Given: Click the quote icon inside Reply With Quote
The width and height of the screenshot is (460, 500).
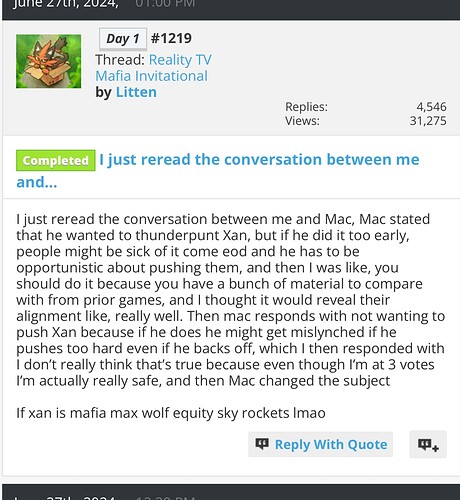Looking at the screenshot, I should pos(262,444).
